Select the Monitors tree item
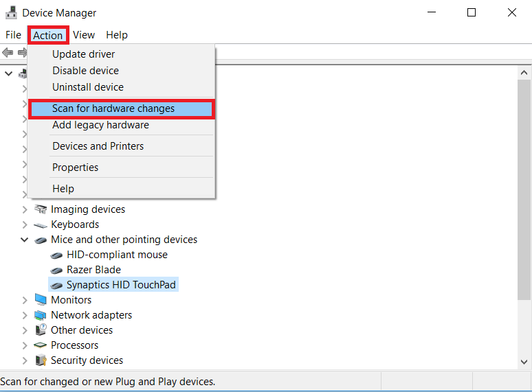Viewport: 532px width, 392px height. click(71, 300)
